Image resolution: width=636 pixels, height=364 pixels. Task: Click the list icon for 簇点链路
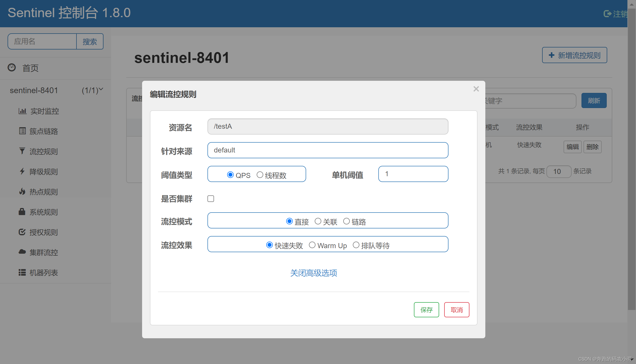[x=22, y=131]
